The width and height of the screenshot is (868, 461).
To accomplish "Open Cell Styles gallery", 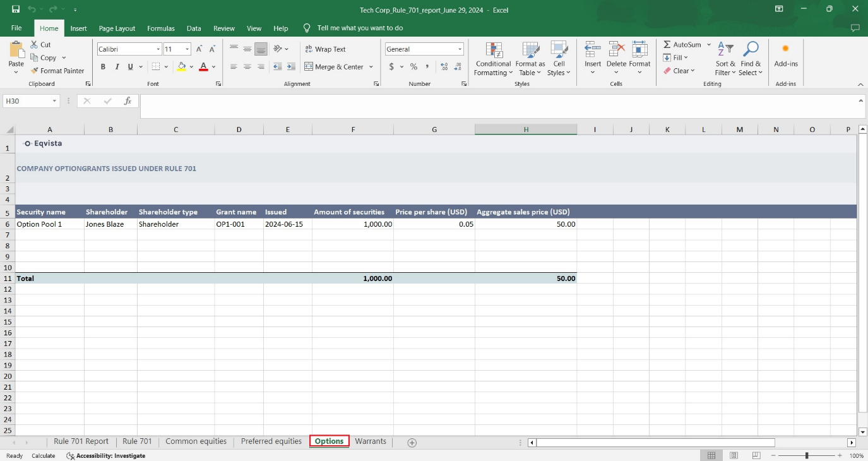I will click(x=559, y=59).
